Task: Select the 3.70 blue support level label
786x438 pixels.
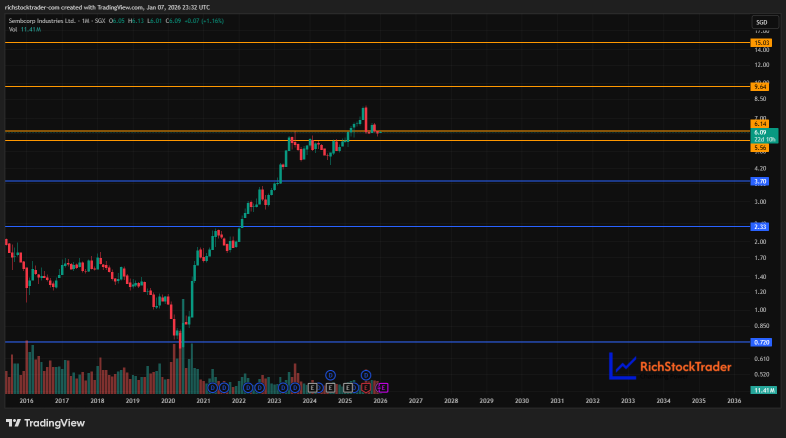Action: tap(760, 181)
